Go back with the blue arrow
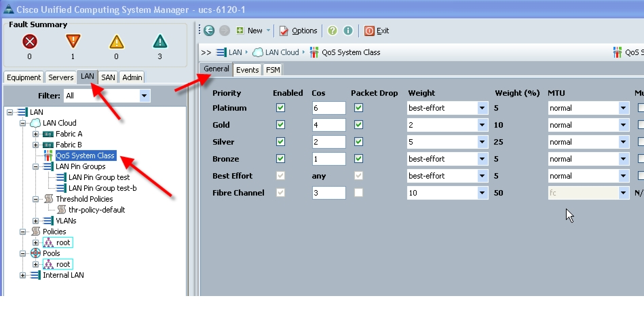 209,31
